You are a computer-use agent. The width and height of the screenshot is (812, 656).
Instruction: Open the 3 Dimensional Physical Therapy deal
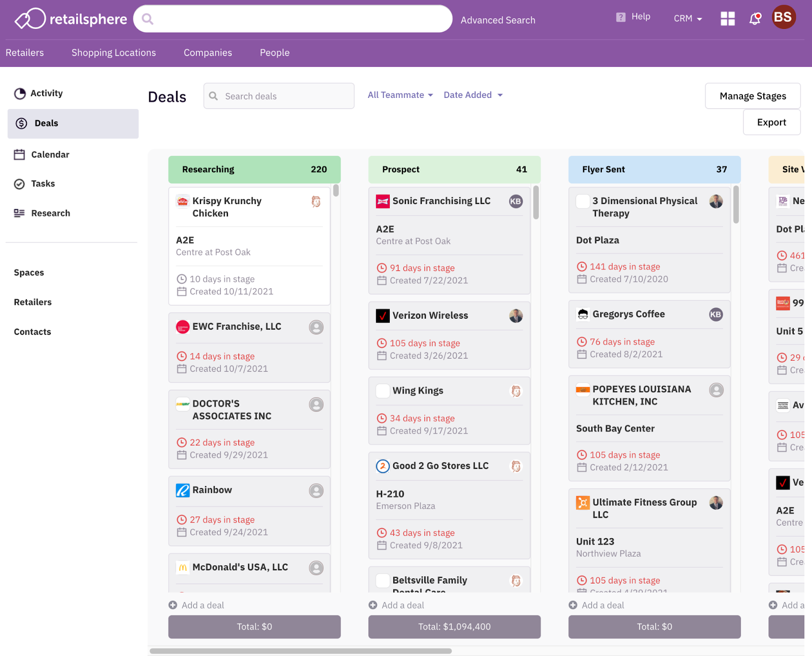[x=649, y=240]
